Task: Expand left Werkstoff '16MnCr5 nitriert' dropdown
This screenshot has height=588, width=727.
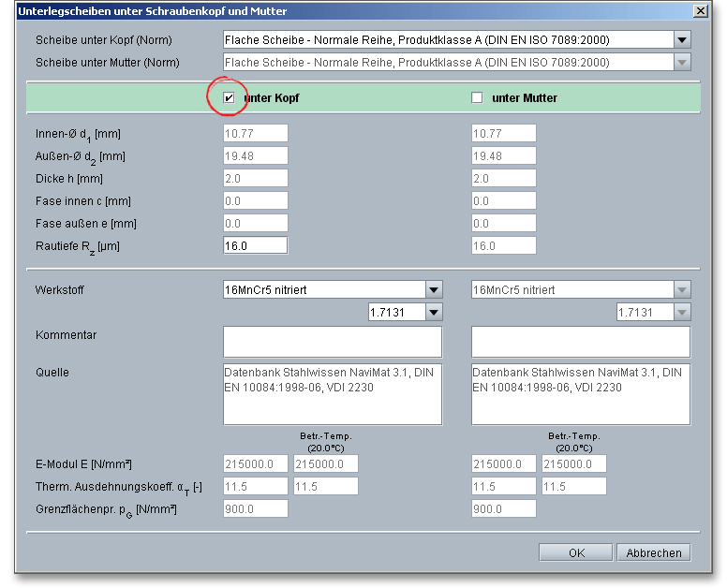Action: pyautogui.click(x=433, y=290)
